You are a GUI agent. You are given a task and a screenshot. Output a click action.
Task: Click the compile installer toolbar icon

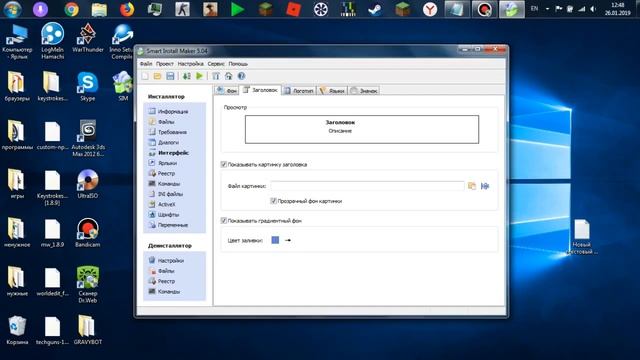tap(187, 76)
